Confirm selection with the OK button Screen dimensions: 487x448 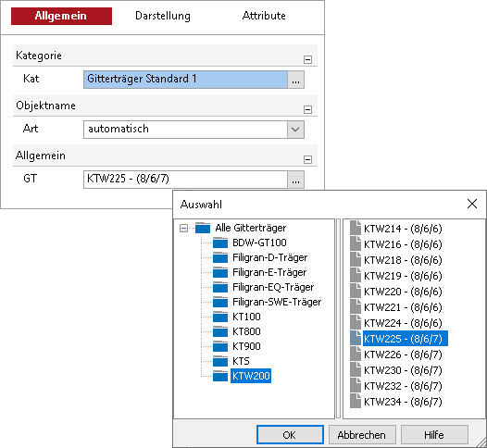point(290,435)
